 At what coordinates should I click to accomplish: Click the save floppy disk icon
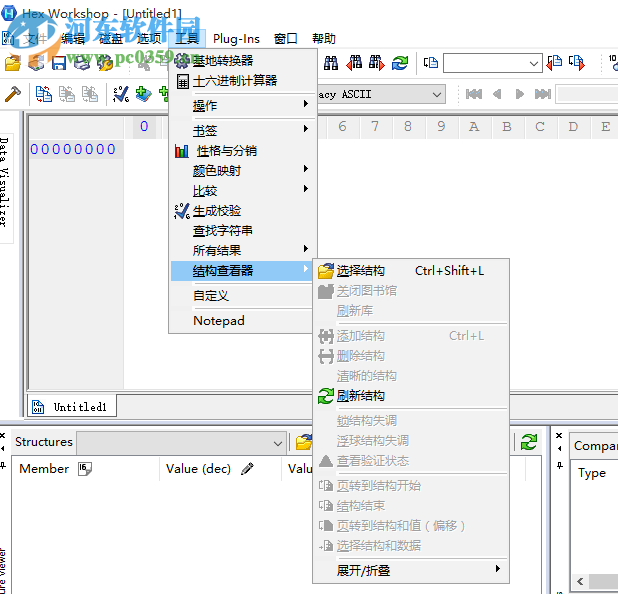click(59, 63)
